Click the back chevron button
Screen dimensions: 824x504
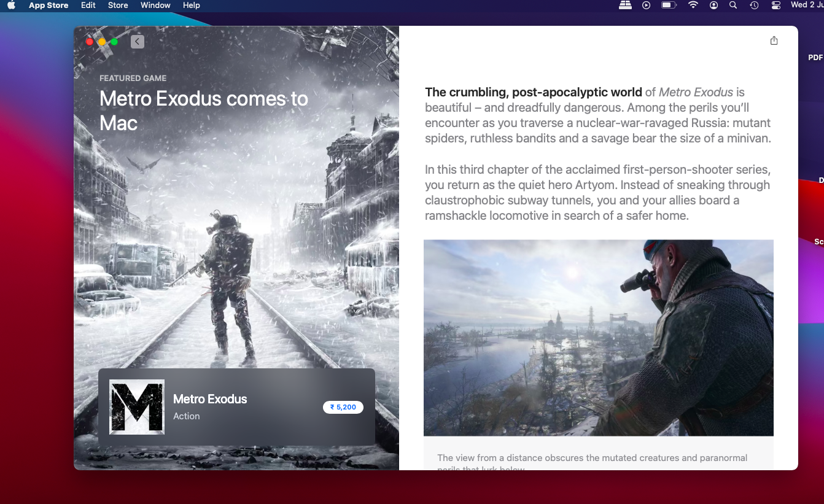(x=138, y=42)
